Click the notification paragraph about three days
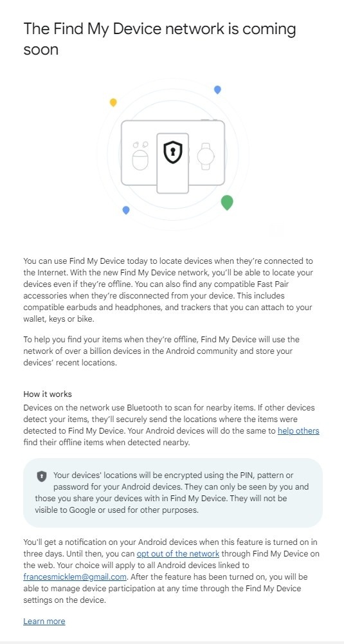This screenshot has width=344, height=644. (171, 571)
